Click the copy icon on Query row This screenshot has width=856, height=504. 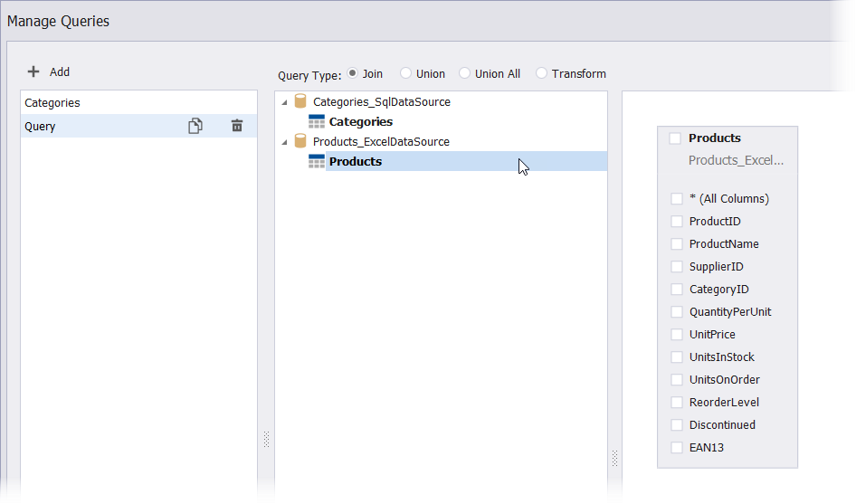pyautogui.click(x=195, y=127)
